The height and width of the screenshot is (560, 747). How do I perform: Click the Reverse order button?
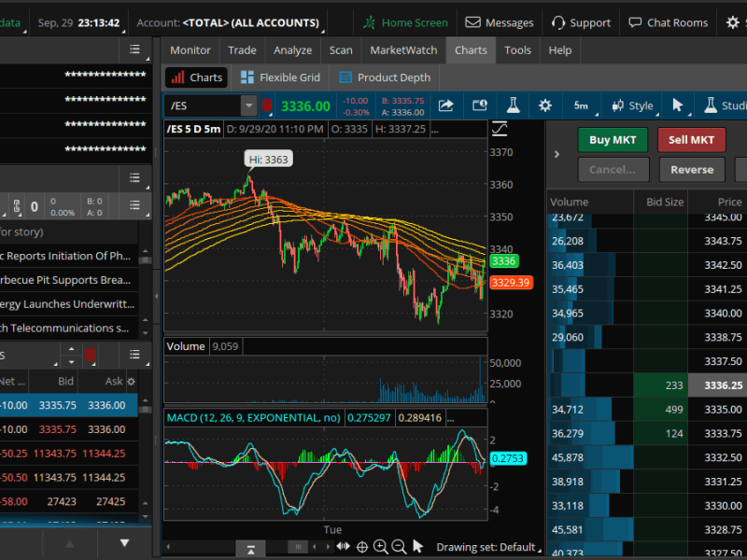692,169
